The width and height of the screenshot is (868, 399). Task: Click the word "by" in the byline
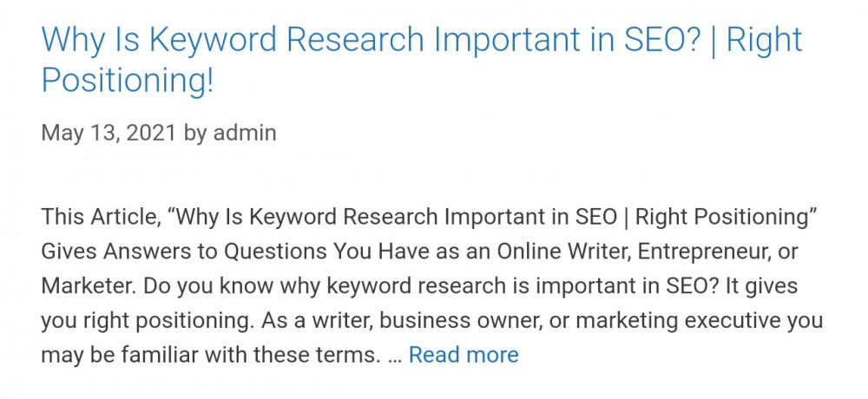point(195,134)
